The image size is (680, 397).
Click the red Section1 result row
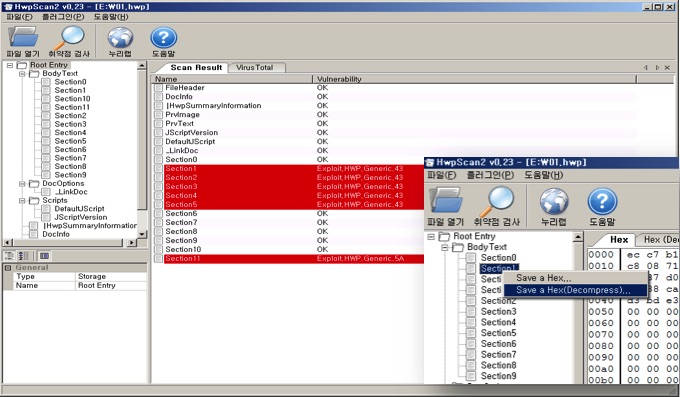click(x=288, y=169)
